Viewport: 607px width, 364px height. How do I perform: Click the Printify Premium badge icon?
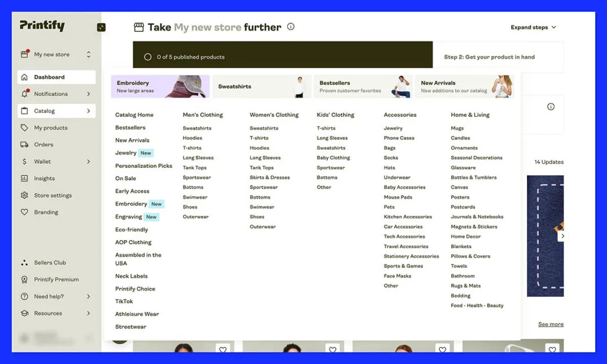click(x=24, y=280)
